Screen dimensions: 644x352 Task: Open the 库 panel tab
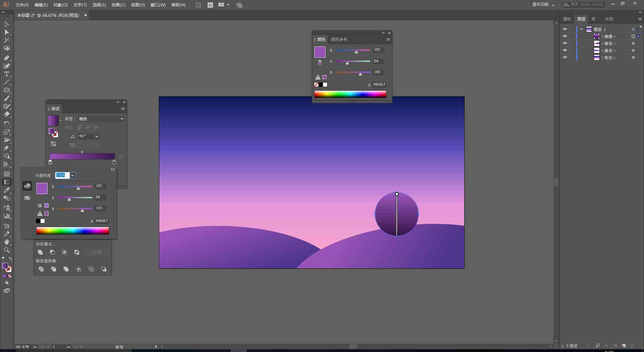coord(593,19)
